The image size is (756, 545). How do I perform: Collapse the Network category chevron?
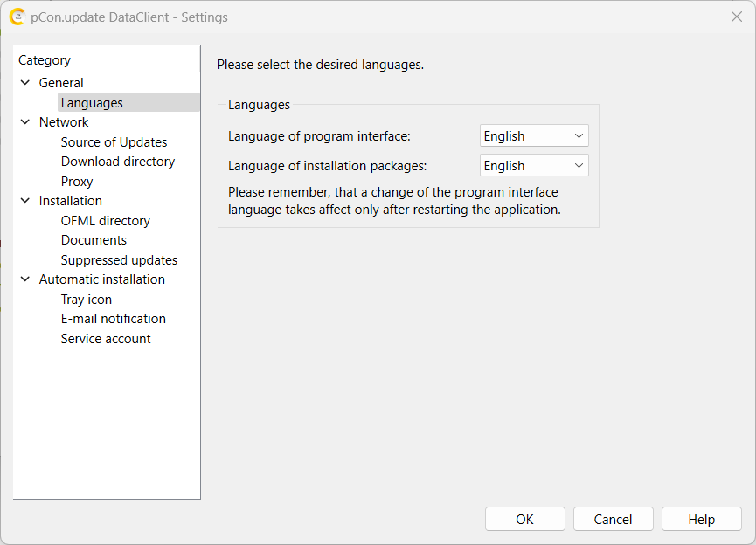pyautogui.click(x=25, y=122)
